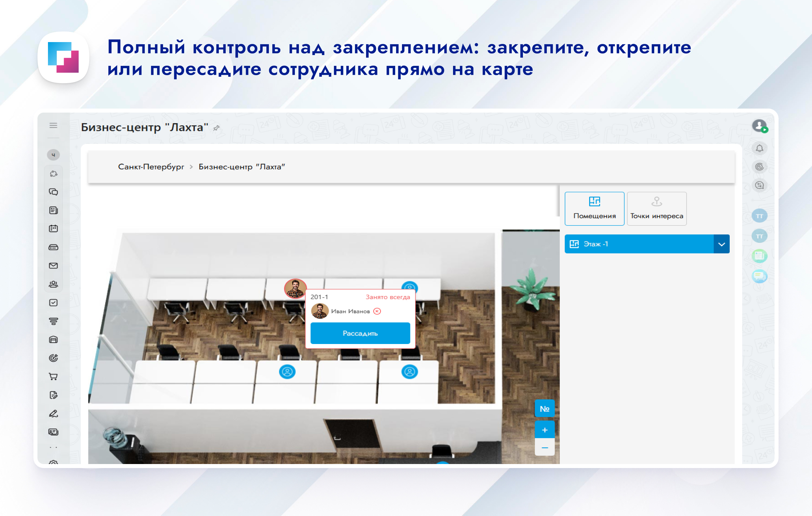Open the ID card icon in the sidebar
This screenshot has width=812, height=516.
coord(53,432)
